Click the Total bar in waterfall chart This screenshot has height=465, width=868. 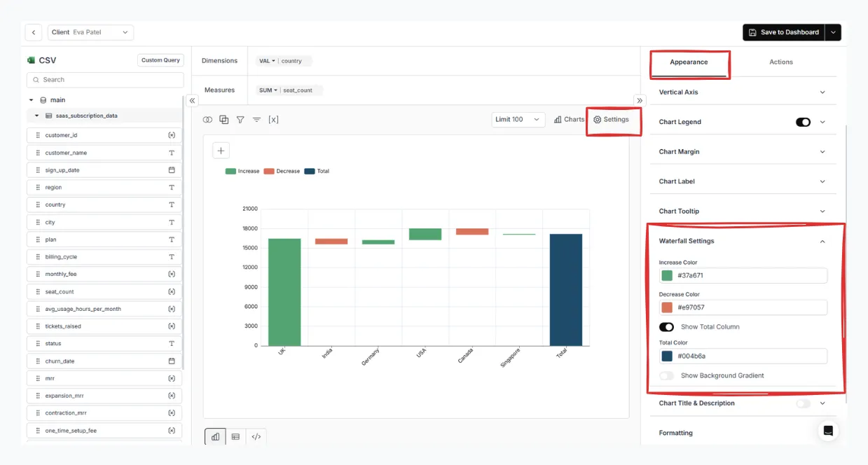[x=566, y=290]
